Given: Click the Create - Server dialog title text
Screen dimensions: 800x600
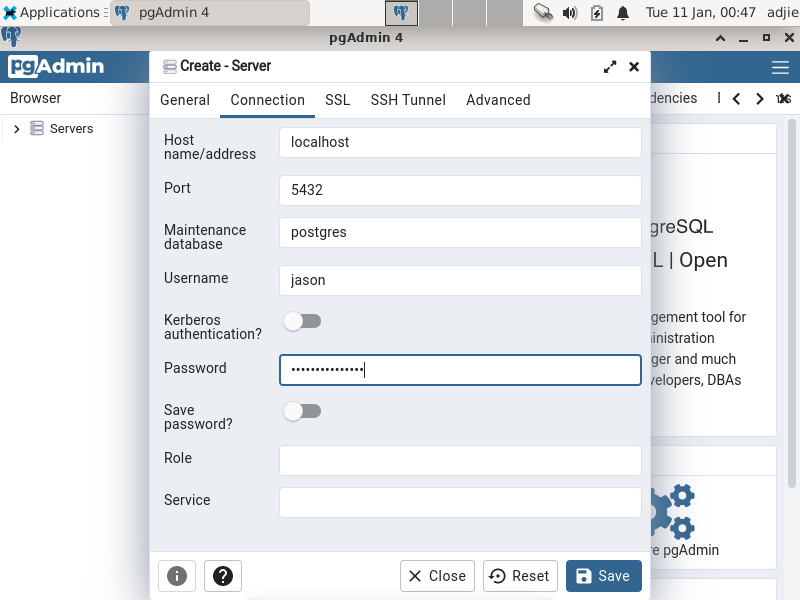Looking at the screenshot, I should pos(226,66).
